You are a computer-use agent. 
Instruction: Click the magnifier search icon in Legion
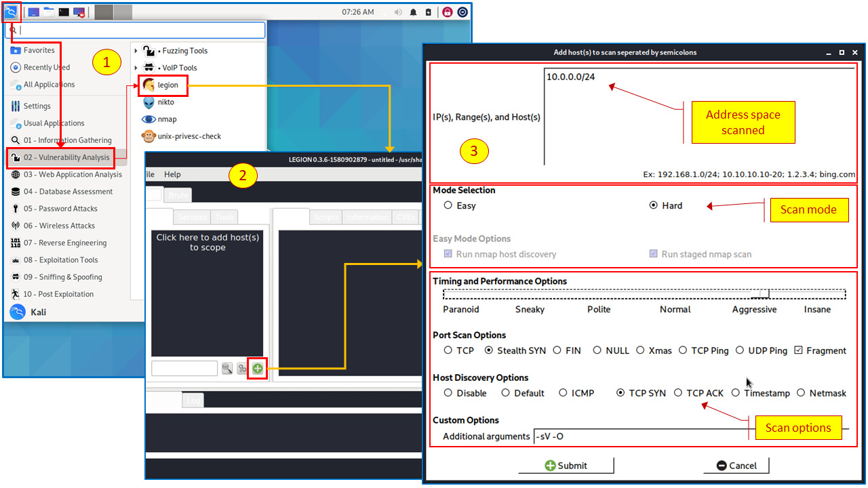coord(227,368)
